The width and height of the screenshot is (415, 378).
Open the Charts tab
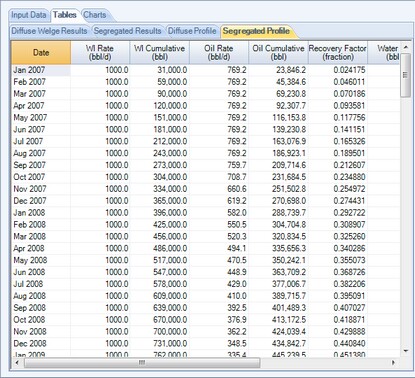[x=95, y=15]
